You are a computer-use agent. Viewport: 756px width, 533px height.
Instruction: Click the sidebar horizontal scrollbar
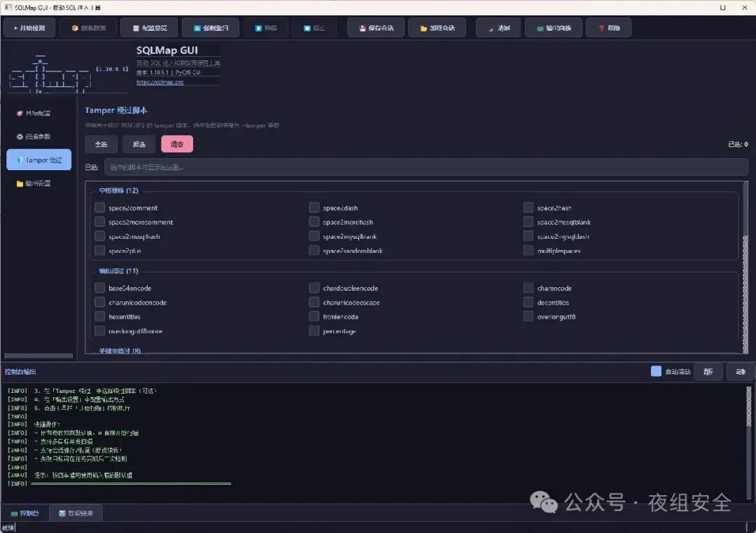(38, 356)
